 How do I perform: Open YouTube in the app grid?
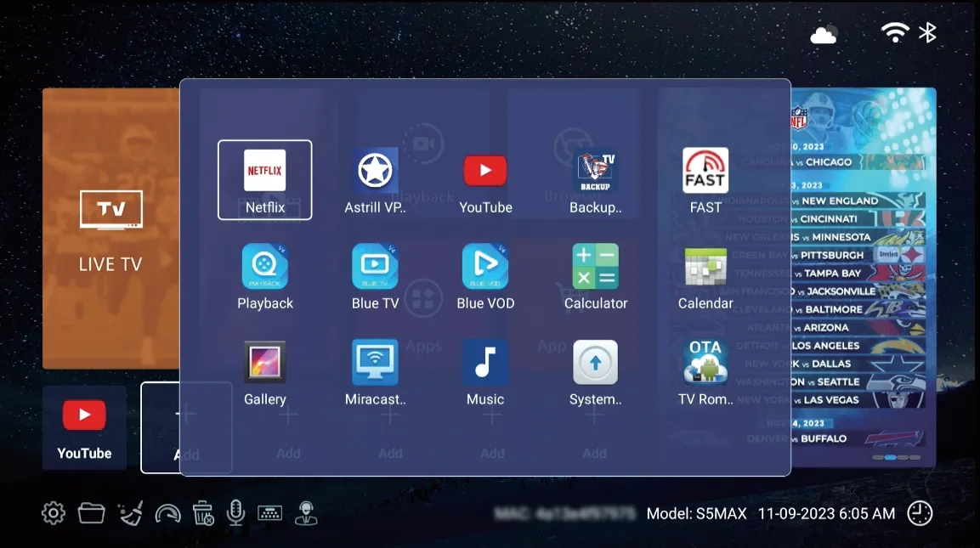pyautogui.click(x=485, y=180)
